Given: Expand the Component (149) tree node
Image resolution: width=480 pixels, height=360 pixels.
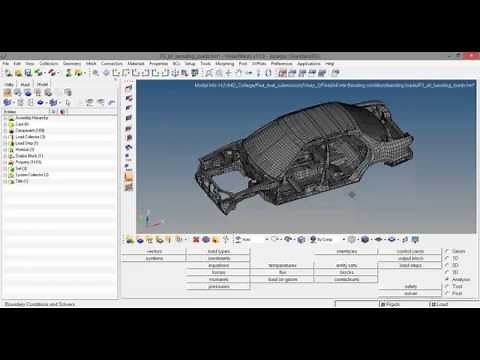Looking at the screenshot, I should [5, 130].
